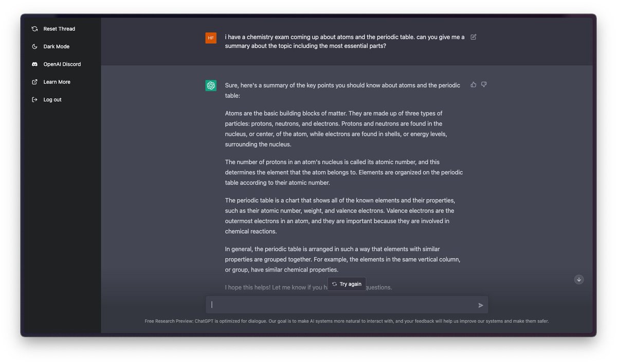Select Reset Thread in the sidebar
The image size is (617, 364).
point(59,29)
